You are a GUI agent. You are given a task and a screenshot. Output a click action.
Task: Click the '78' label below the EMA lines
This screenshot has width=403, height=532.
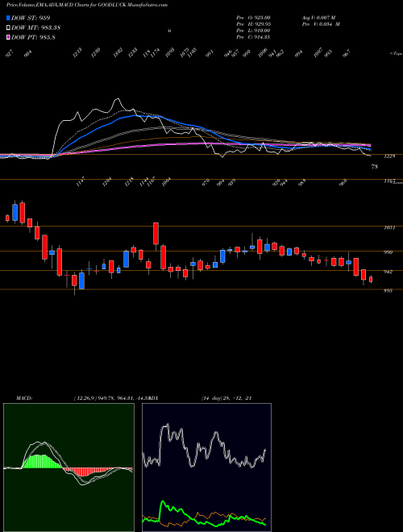point(375,167)
